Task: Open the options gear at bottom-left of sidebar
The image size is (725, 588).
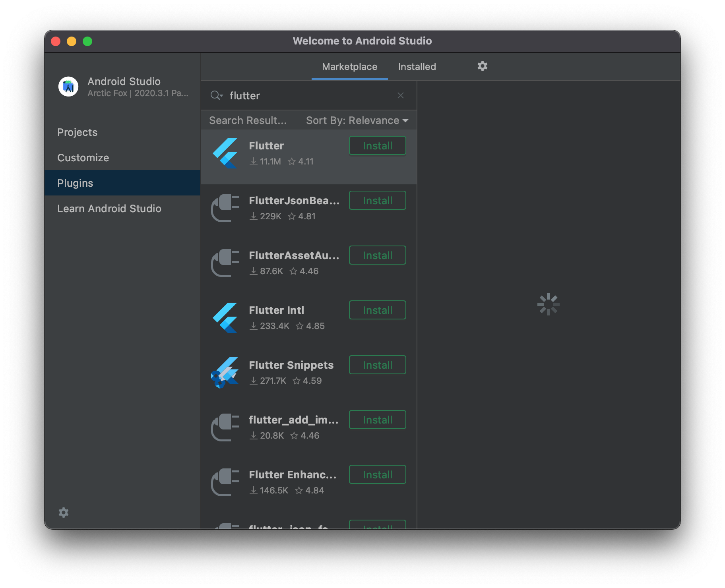Action: click(x=64, y=513)
